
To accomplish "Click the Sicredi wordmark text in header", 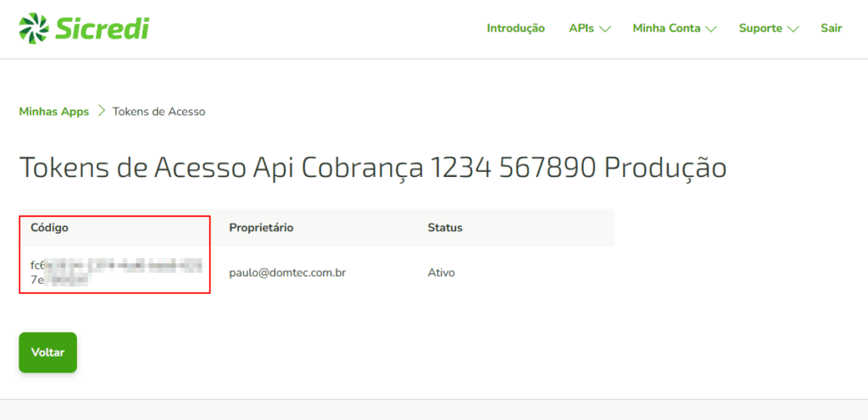I will coord(102,28).
